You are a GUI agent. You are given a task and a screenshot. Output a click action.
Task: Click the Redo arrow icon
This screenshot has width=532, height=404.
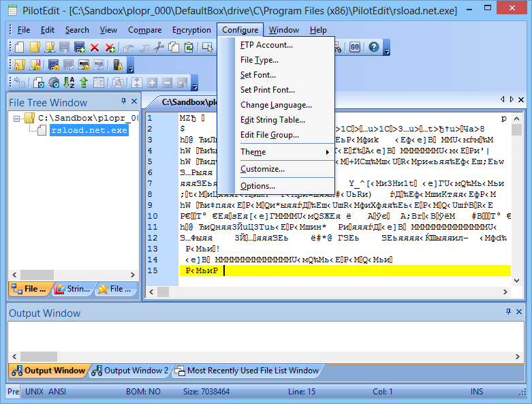coord(144,48)
